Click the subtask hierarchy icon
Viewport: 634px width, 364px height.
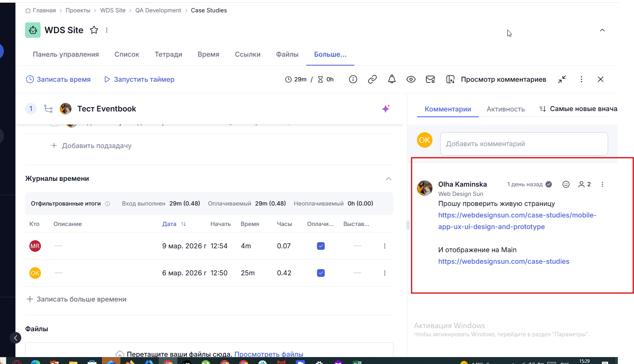pyautogui.click(x=48, y=109)
